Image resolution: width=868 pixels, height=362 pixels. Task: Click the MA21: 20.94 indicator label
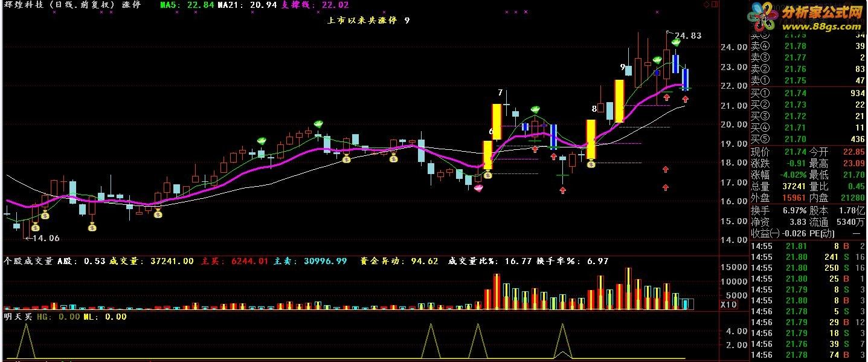click(x=246, y=4)
